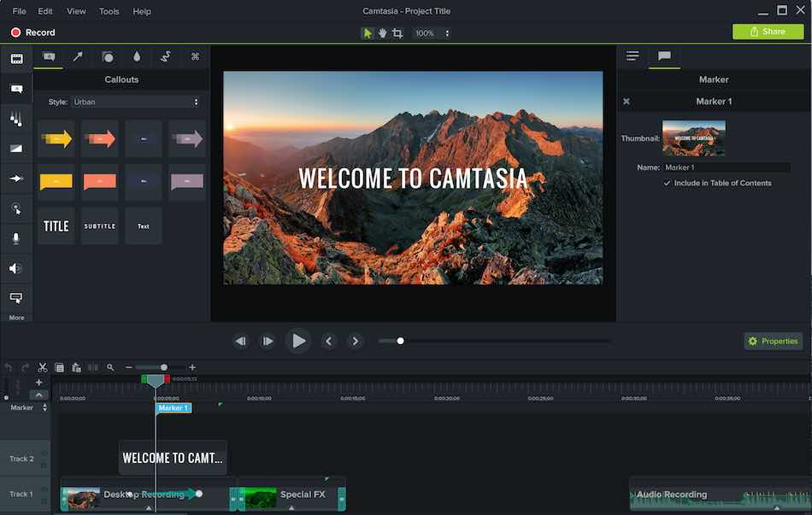Open the keystroke callouts tab
This screenshot has width=812, height=515.
195,56
